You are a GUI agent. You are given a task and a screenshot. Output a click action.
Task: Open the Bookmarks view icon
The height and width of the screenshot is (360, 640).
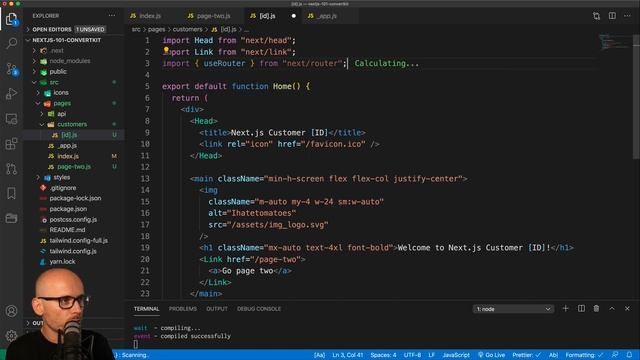pyautogui.click(x=11, y=193)
